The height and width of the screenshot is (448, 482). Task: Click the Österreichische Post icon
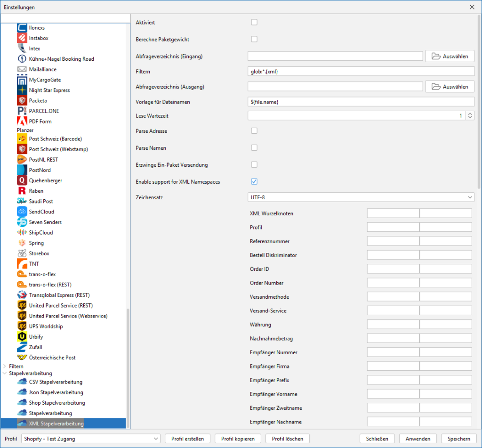pyautogui.click(x=22, y=358)
